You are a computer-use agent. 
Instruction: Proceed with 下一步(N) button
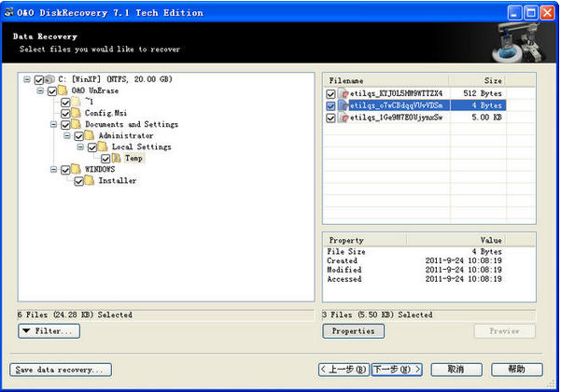coord(397,370)
